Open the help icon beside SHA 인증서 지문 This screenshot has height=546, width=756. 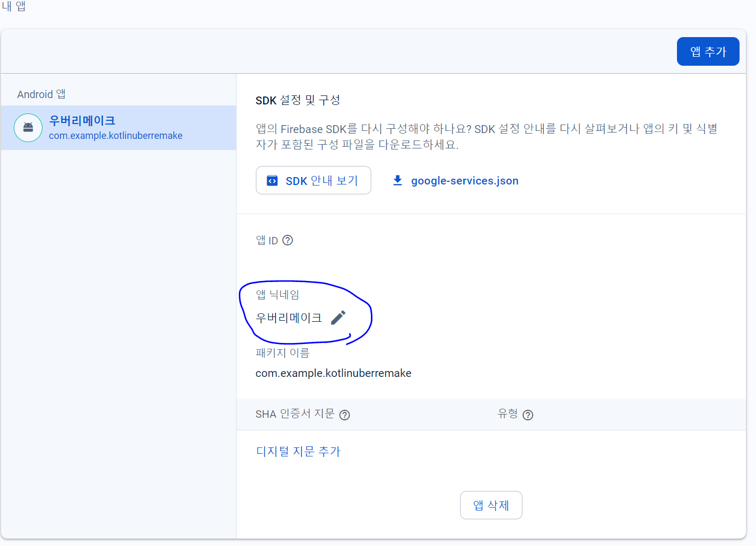tap(344, 415)
